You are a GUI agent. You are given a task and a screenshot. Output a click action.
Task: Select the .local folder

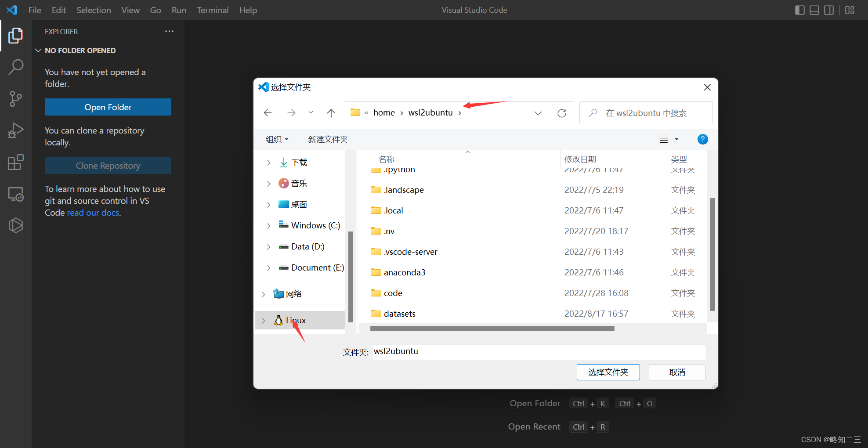pos(393,210)
